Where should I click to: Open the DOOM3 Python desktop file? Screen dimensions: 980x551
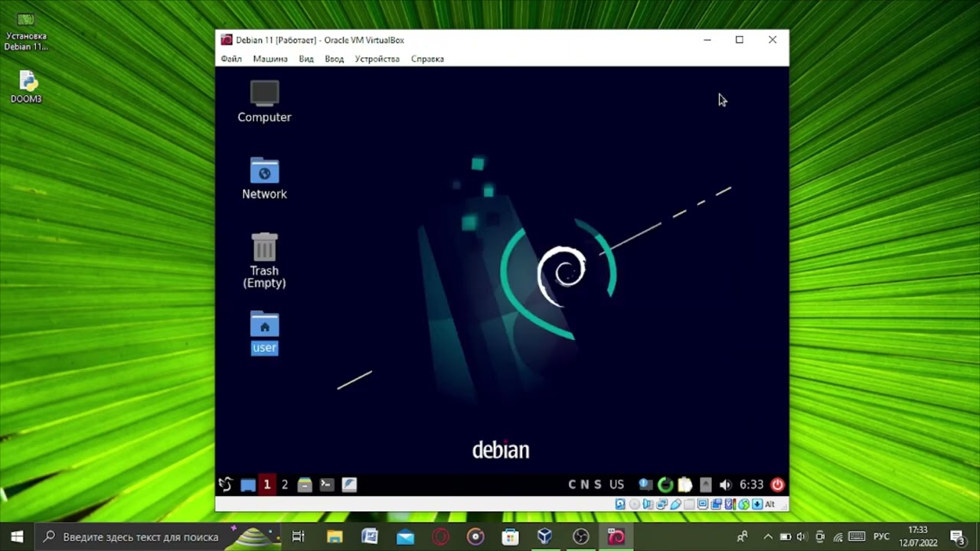pos(26,86)
